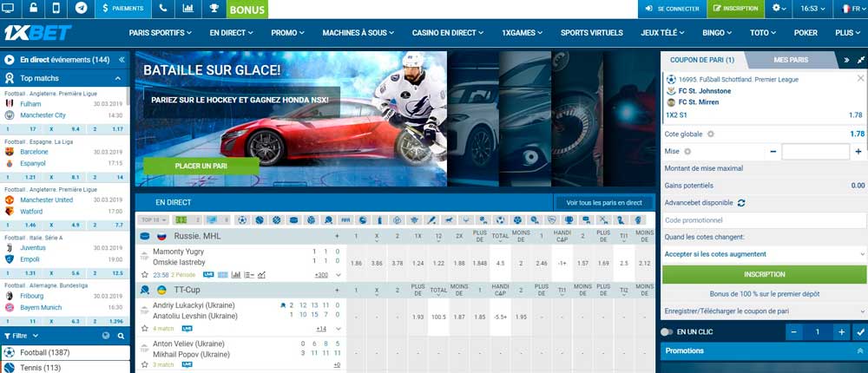Open the PROMO dropdown menu
The height and width of the screenshot is (373, 868).
pos(288,33)
